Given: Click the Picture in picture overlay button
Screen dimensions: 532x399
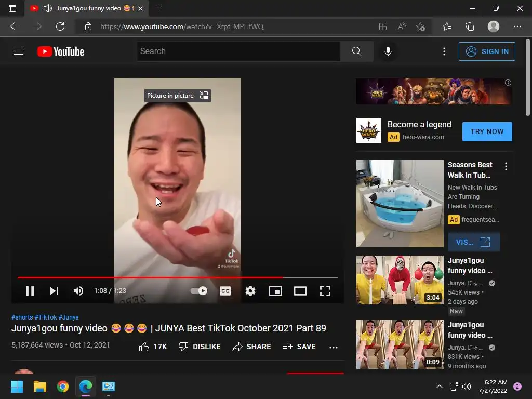Looking at the screenshot, I should tap(178, 96).
